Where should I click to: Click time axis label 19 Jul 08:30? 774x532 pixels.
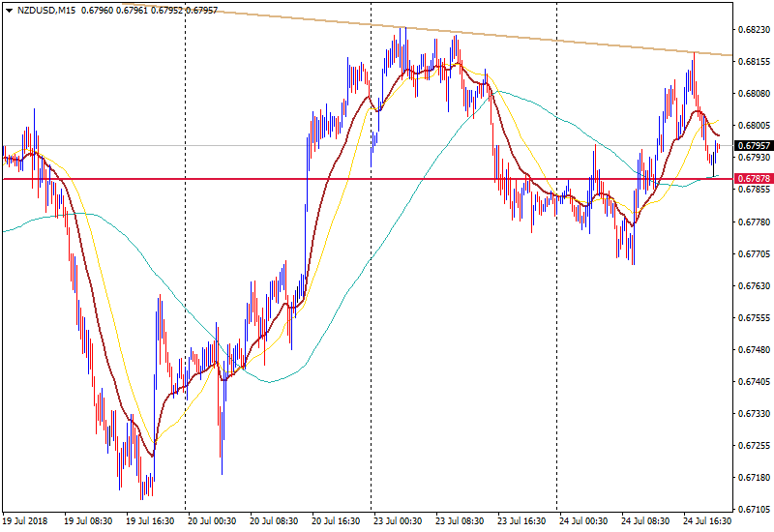[88, 521]
